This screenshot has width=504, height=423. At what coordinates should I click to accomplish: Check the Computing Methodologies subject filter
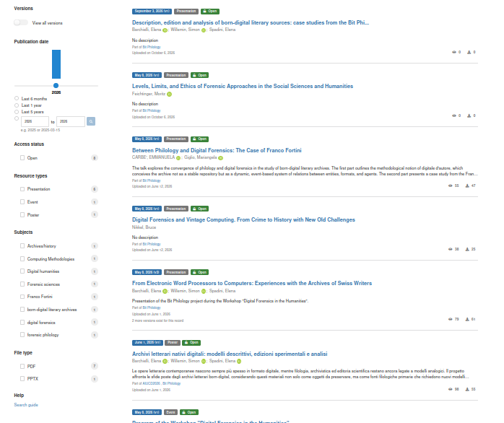22,258
